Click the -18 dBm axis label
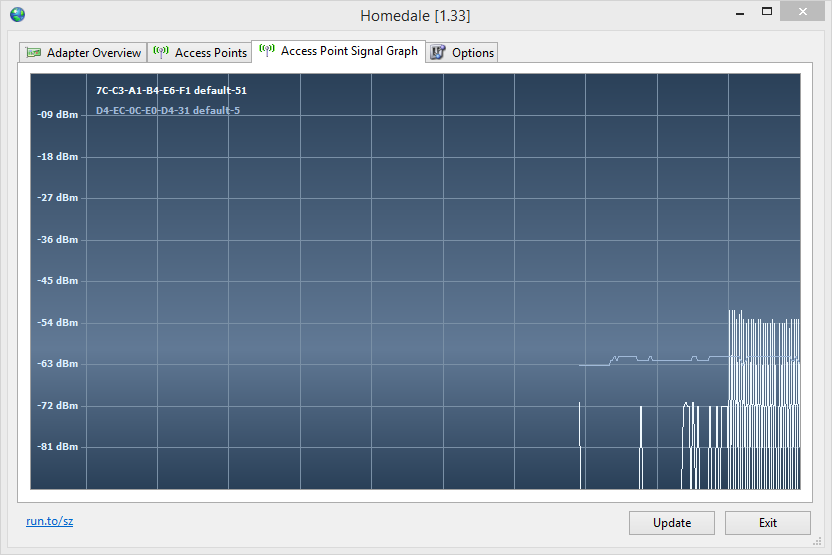832x555 pixels. (57, 157)
